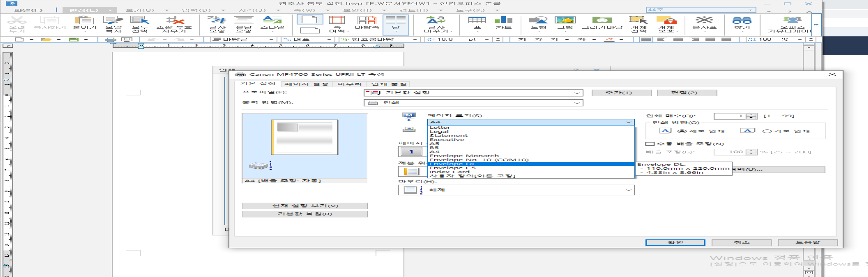
Task: Open the 프로파일 기본값 설정 dropdown
Action: (x=577, y=93)
